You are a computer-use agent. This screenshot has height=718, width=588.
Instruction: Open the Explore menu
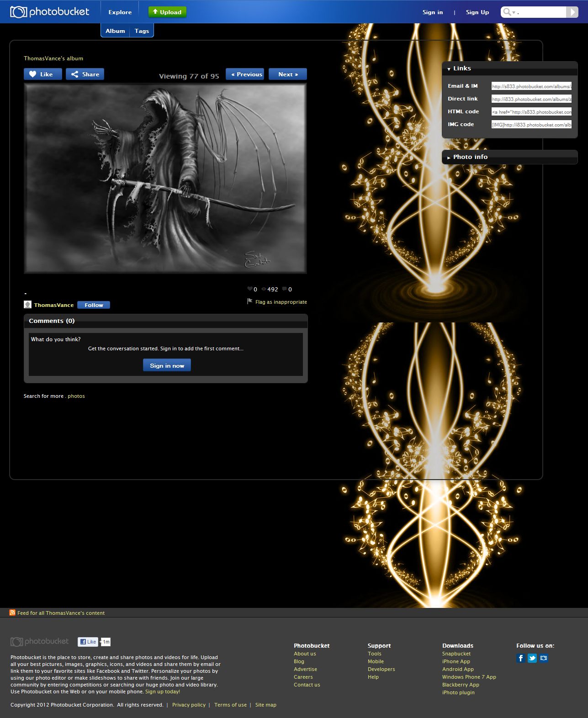(120, 12)
